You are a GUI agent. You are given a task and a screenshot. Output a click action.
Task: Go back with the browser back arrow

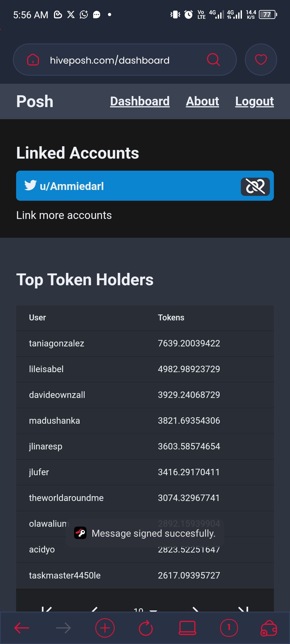click(21, 628)
